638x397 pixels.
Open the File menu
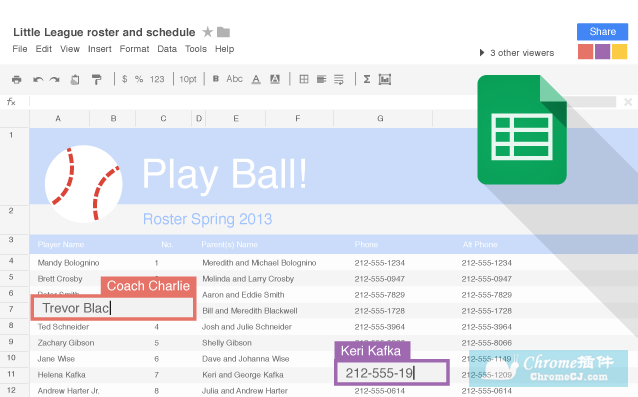(x=20, y=49)
